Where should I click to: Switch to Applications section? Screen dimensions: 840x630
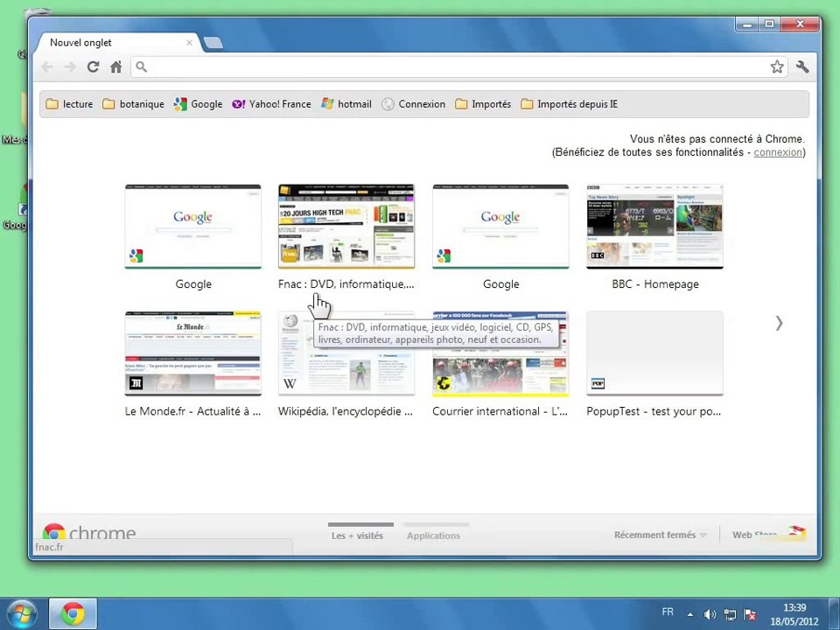433,535
